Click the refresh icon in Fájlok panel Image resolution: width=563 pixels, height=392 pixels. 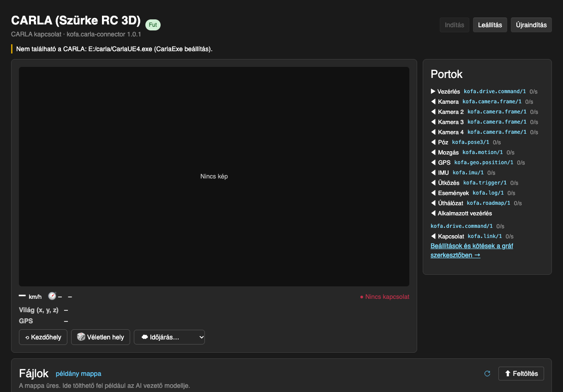pyautogui.click(x=487, y=374)
